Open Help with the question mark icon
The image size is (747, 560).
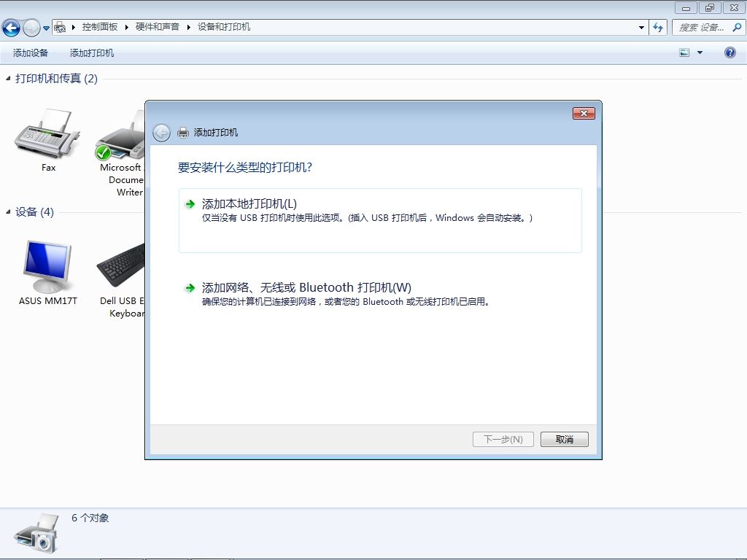pos(729,52)
